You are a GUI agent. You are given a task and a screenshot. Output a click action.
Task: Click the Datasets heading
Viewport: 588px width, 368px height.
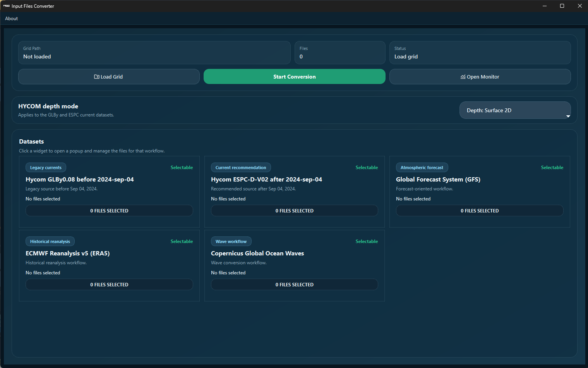click(x=31, y=142)
